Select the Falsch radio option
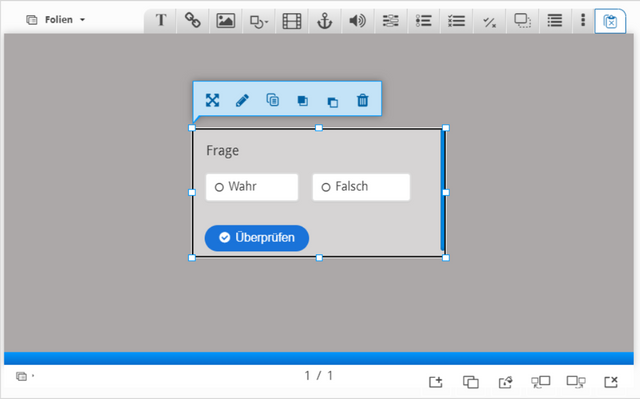The width and height of the screenshot is (640, 399). pos(361,187)
